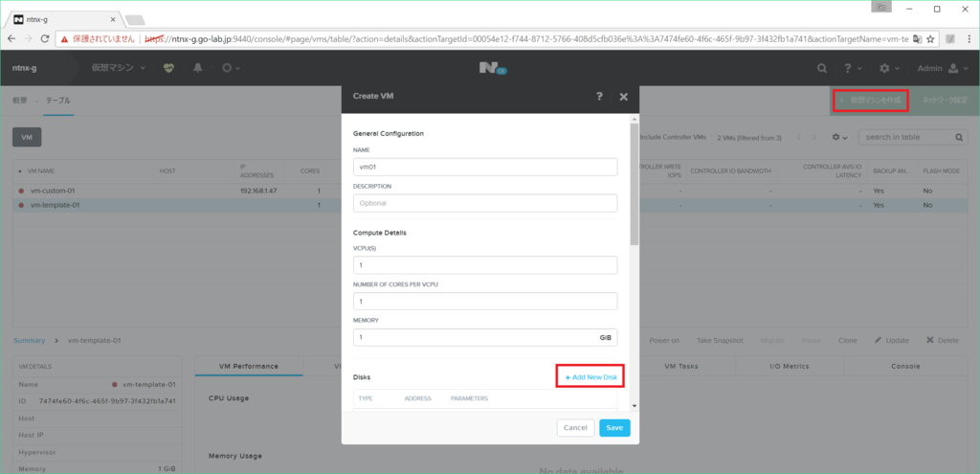Viewport: 980px width, 474px height.
Task: Click the translate page icon in address bar
Action: (917, 38)
